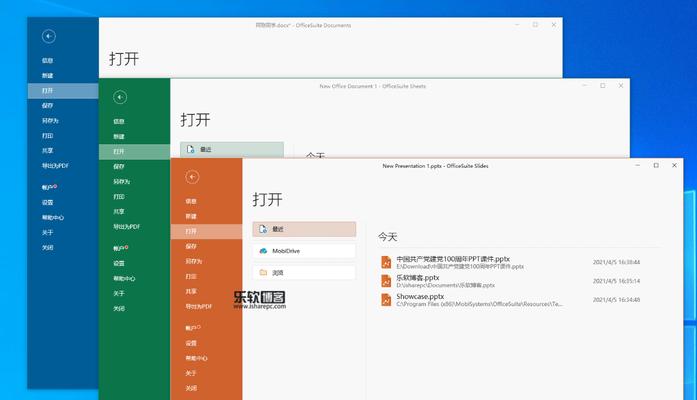Go back using Documents window back arrow
This screenshot has width=697, height=400.
coord(49,36)
